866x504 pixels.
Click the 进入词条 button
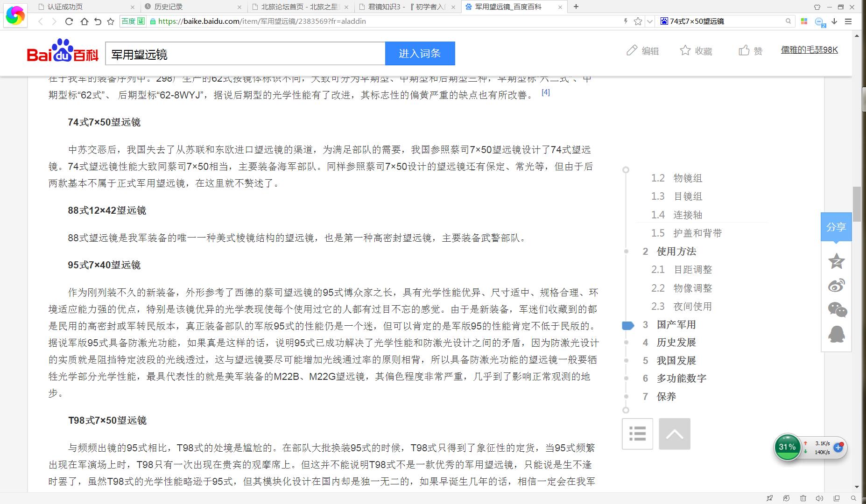tap(420, 54)
